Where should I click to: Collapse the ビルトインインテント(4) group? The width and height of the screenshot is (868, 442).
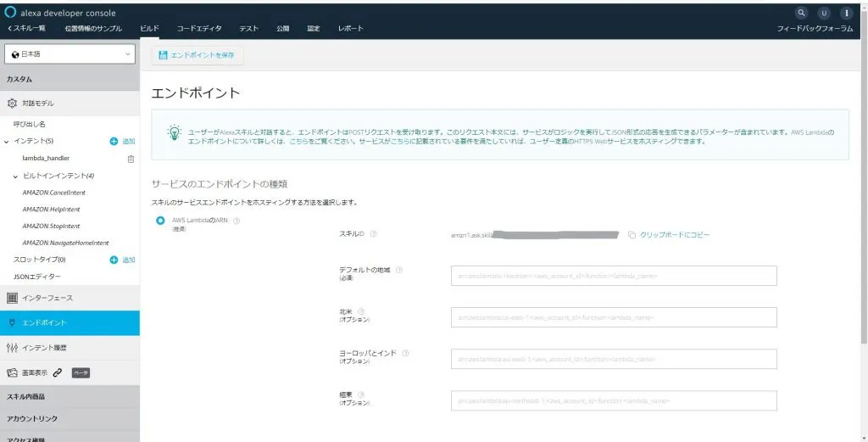15,176
